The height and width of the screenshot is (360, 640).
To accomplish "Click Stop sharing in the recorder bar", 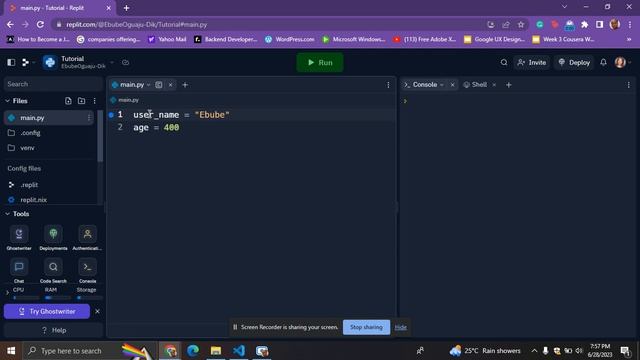I will [367, 327].
